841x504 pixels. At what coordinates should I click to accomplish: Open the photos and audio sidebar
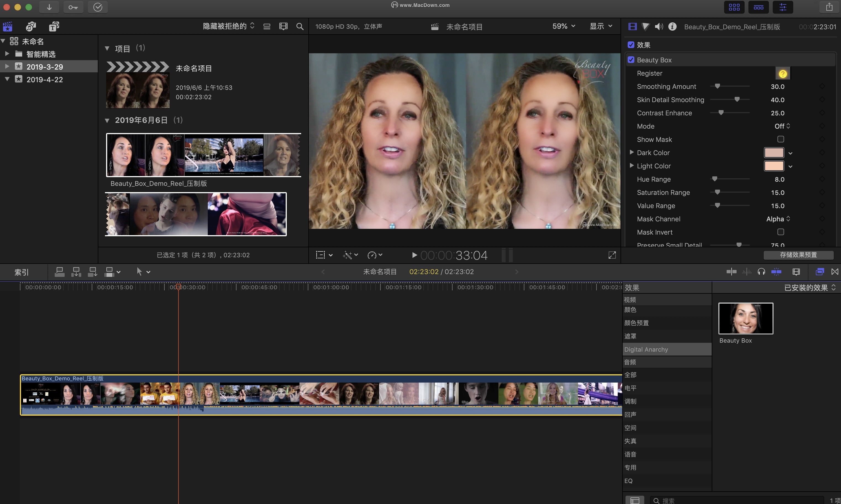coord(31,26)
